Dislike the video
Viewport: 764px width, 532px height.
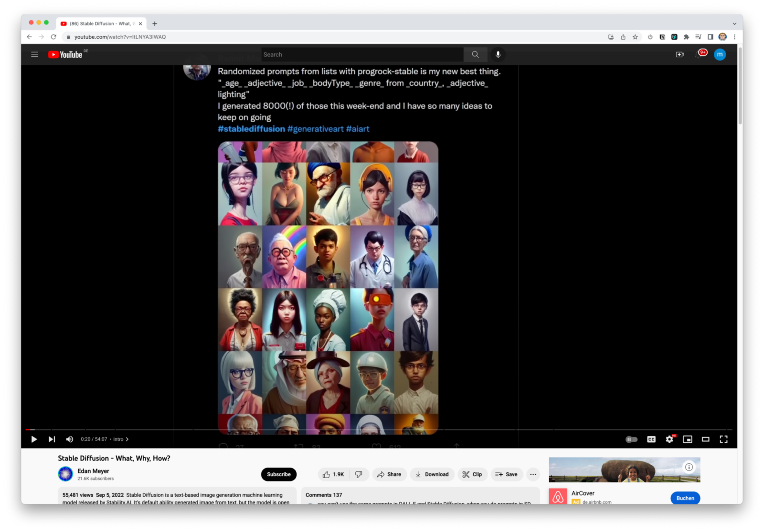[359, 474]
